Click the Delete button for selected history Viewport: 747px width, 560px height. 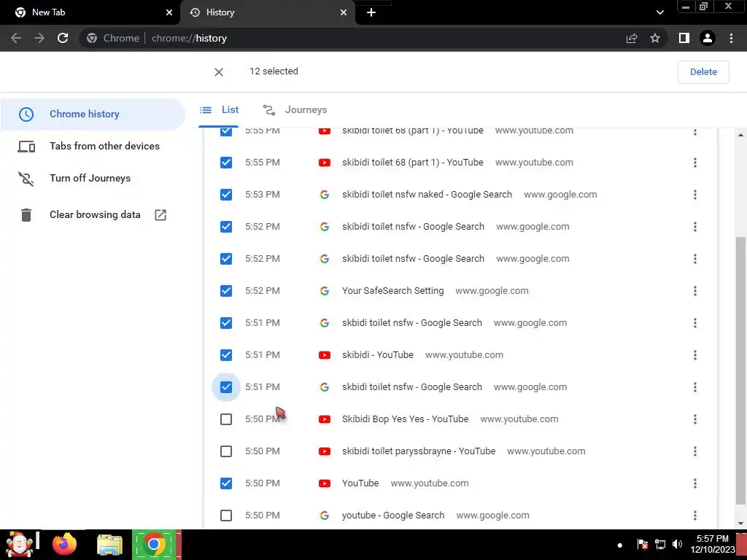coord(703,72)
